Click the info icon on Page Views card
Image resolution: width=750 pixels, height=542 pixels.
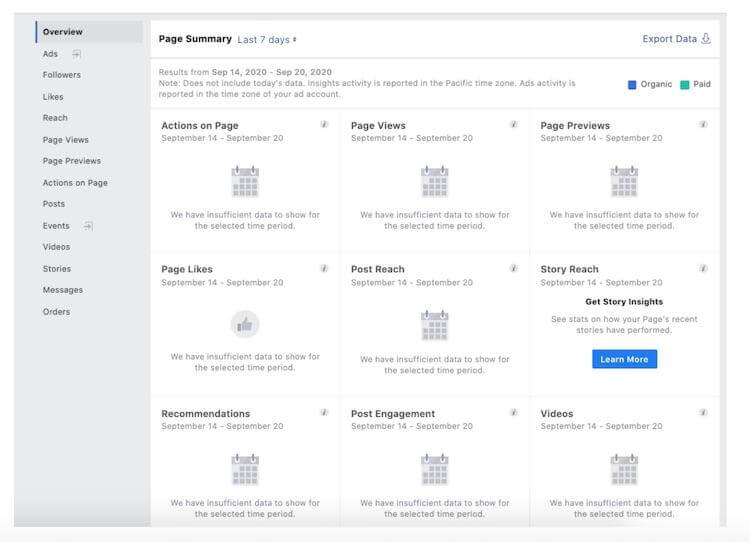(514, 124)
